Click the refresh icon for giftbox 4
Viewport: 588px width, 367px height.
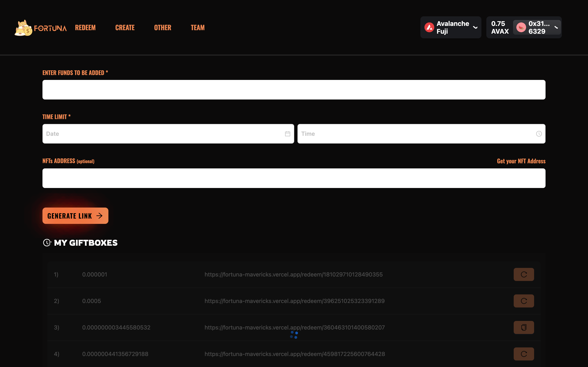(524, 354)
